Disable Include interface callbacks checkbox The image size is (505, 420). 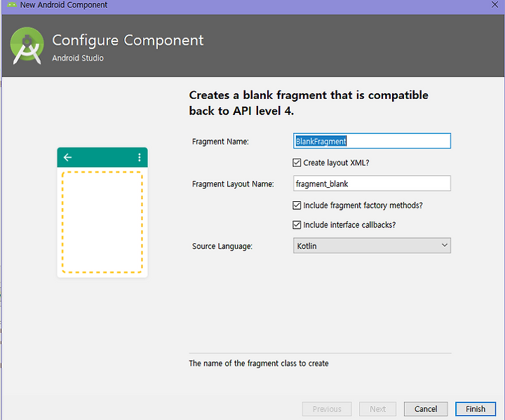point(297,224)
